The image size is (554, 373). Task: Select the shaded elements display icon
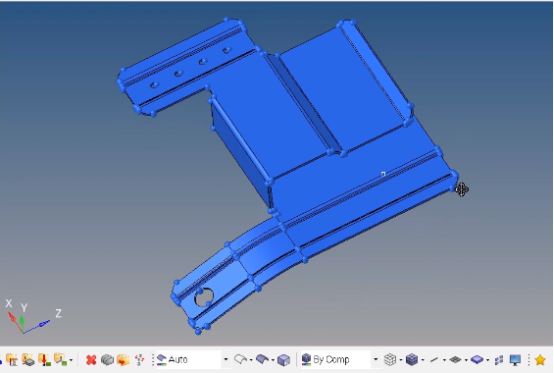[412, 360]
